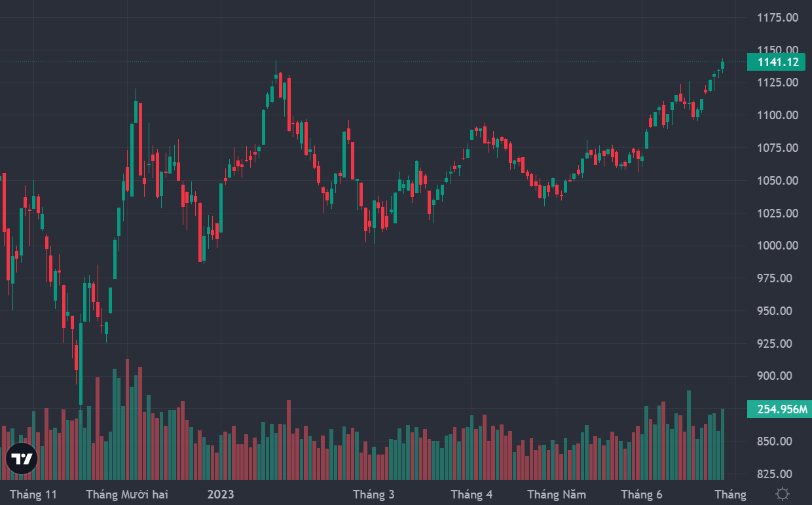Screen dimensions: 812x505
Task: Click the 1050.00 price scale label
Action: point(777,181)
